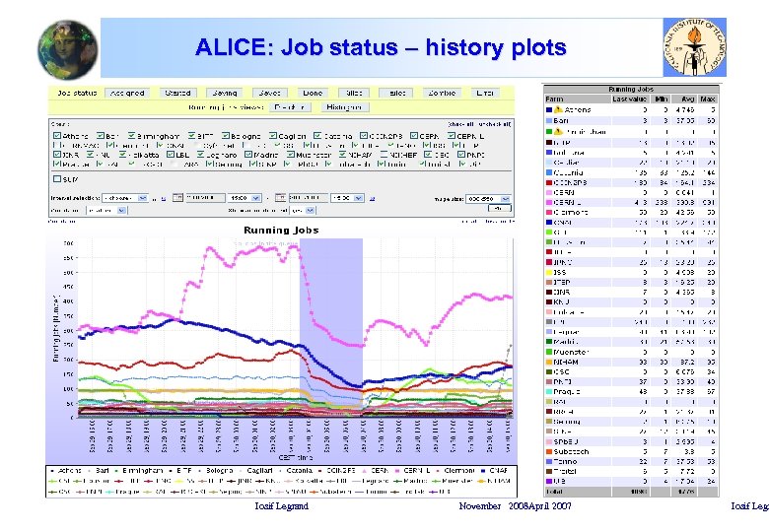Select the Done job status tab

(x=313, y=93)
